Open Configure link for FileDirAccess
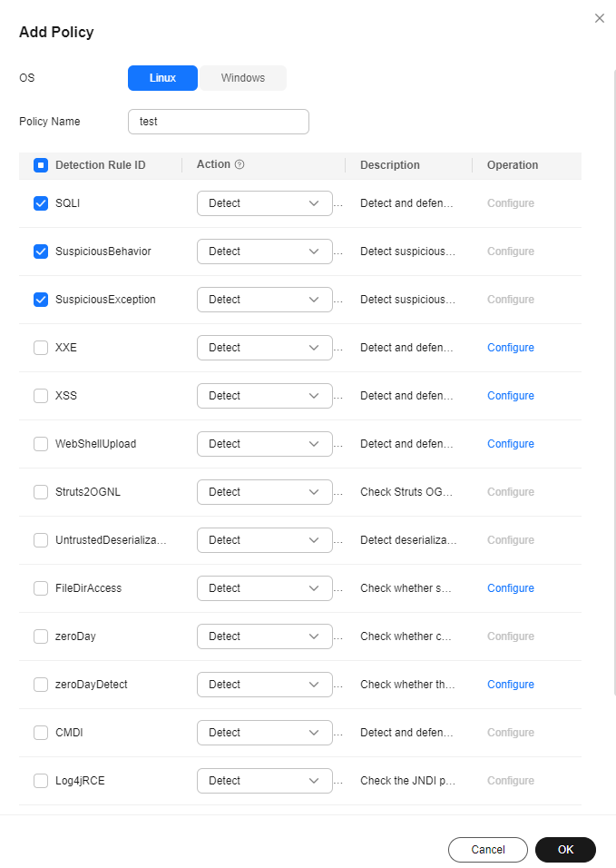This screenshot has height=868, width=616. tap(511, 587)
